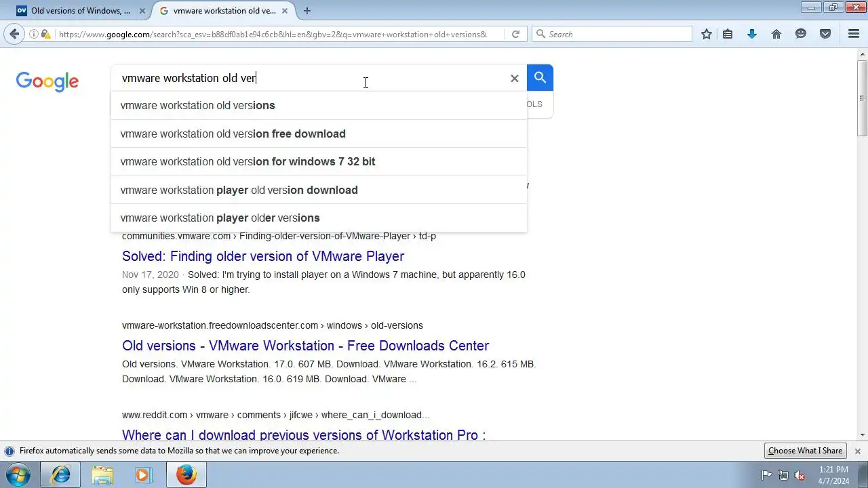Open 'Where can I download previous versions' result

tap(304, 434)
